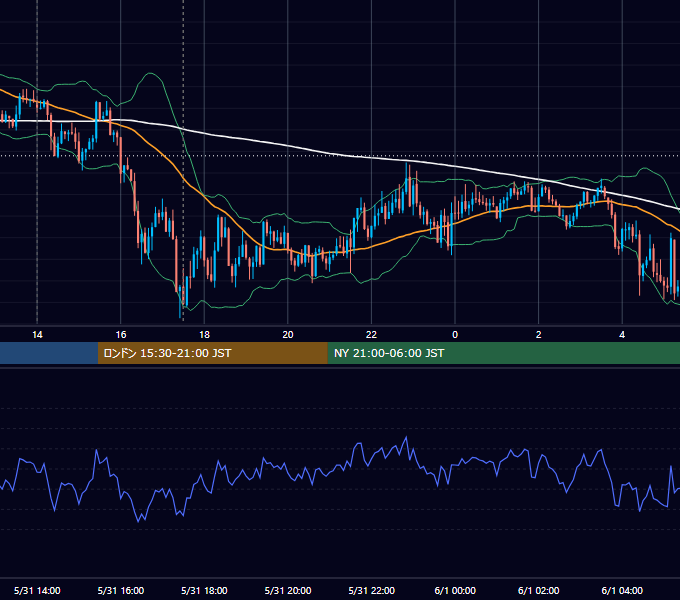
Task: Click the hour label 20 on the price chart axis
Action: click(288, 335)
